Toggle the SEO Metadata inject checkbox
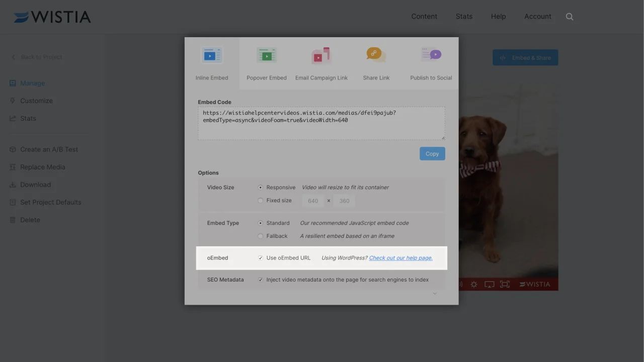 260,280
